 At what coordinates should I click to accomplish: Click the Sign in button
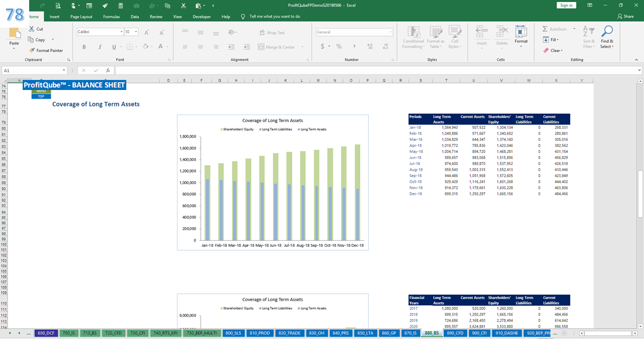click(x=567, y=5)
